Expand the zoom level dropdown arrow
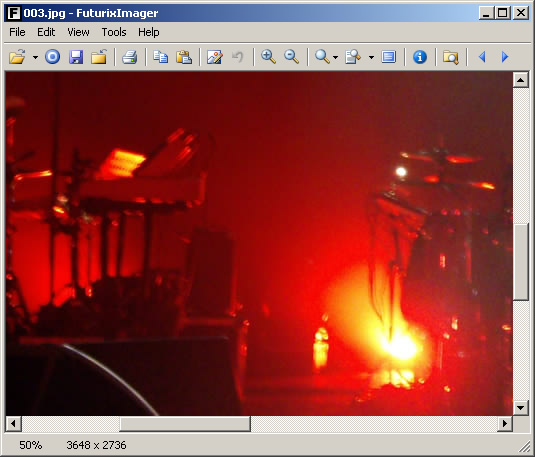535x457 pixels. [335, 57]
